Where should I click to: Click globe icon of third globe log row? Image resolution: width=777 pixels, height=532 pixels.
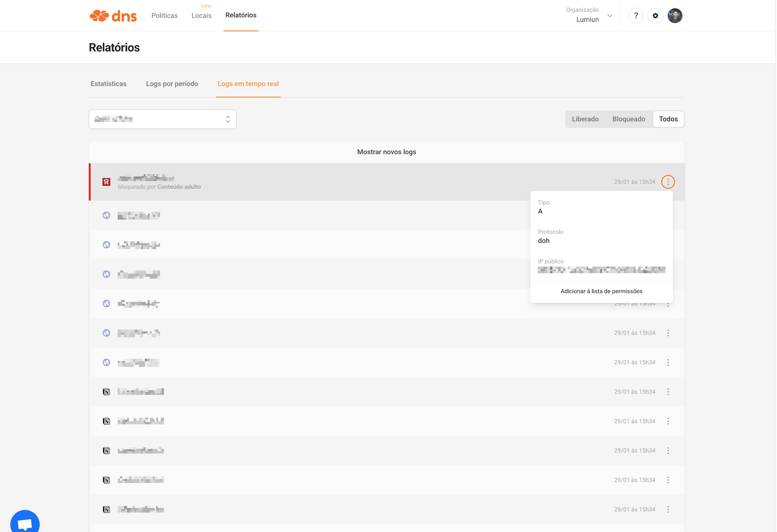click(106, 274)
